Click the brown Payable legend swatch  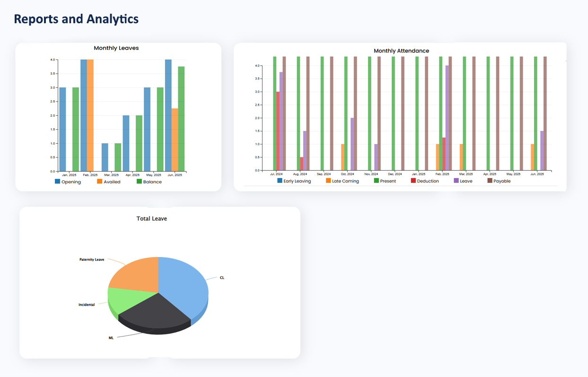[490, 181]
